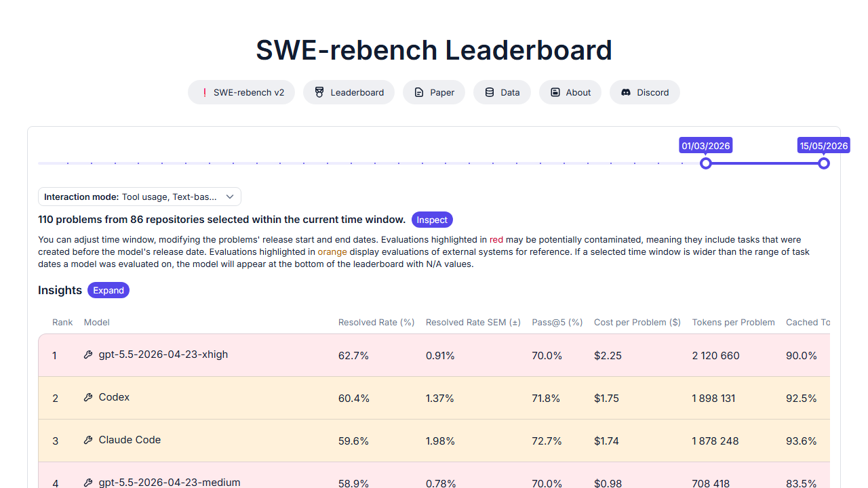The height and width of the screenshot is (488, 868).
Task: Select the gpt-5.5-2026-04-23-xhigh model name
Action: click(x=163, y=354)
